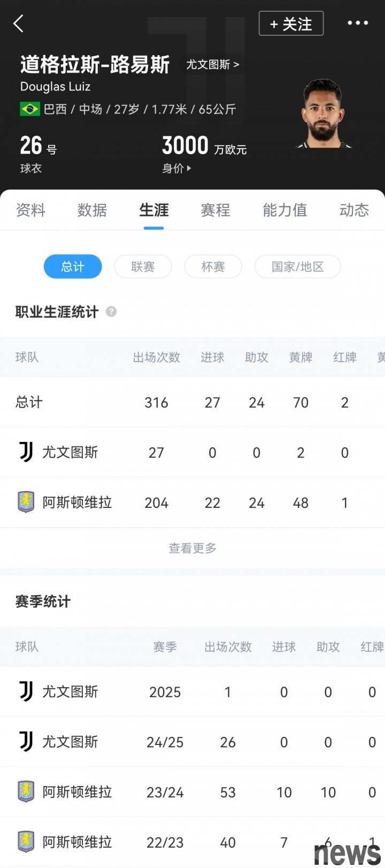Tap Aston Villa crest in 23/24 row
This screenshot has height=868, width=385.
26,792
